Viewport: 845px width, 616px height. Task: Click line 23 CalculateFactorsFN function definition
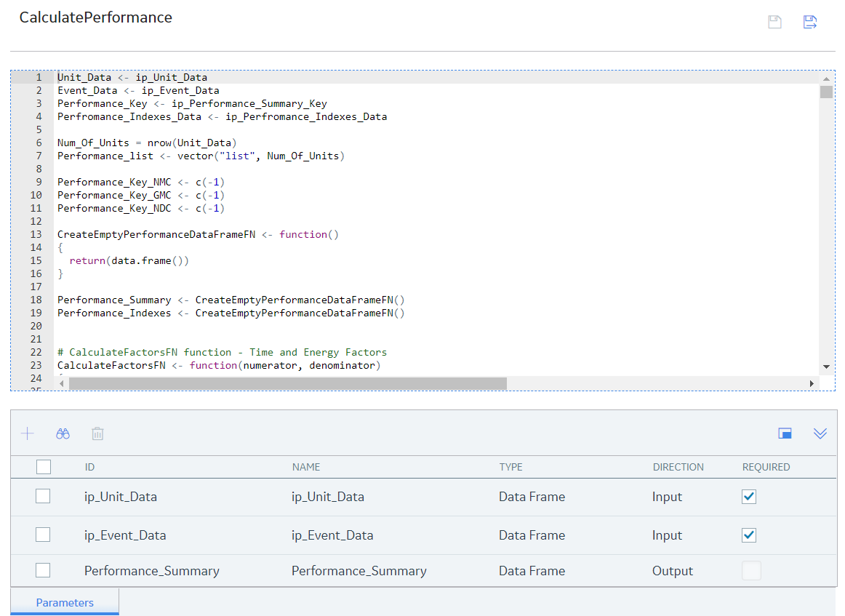pyautogui.click(x=220, y=365)
